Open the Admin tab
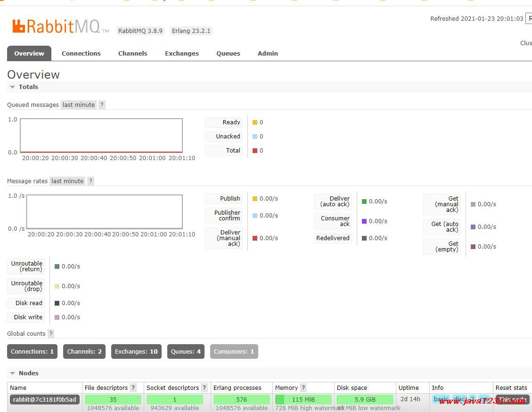 [x=268, y=53]
